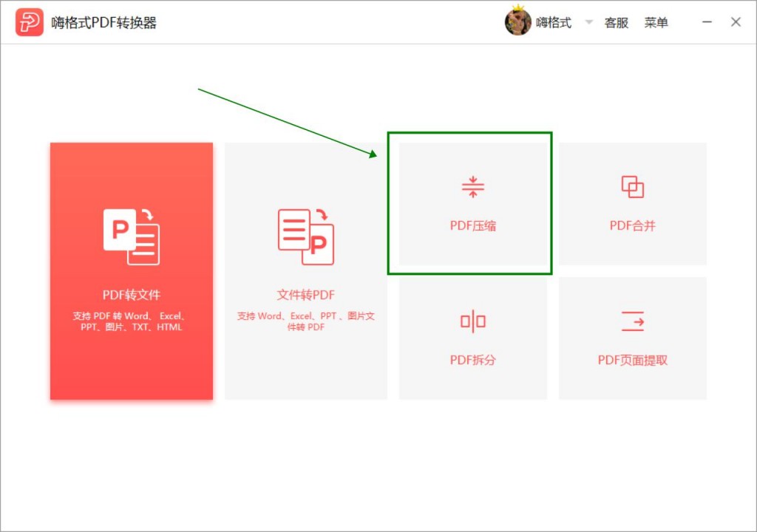Open the 菜单 menu

pyautogui.click(x=656, y=23)
